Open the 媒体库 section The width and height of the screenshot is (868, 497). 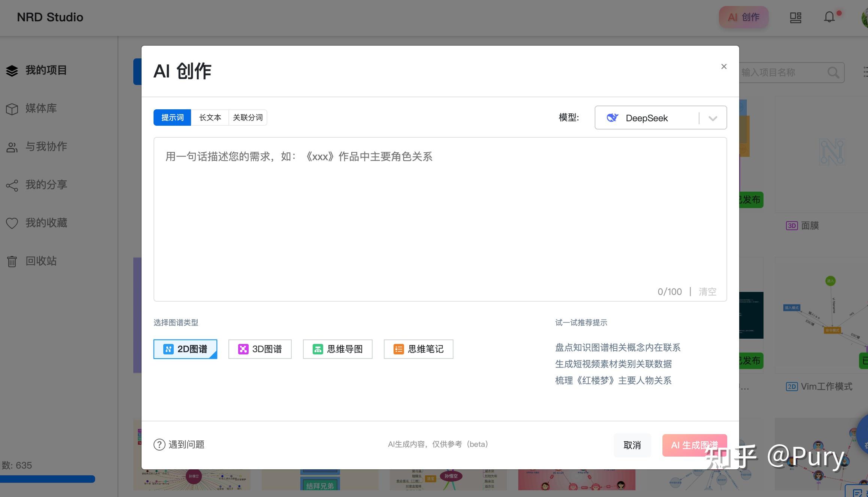tap(40, 109)
